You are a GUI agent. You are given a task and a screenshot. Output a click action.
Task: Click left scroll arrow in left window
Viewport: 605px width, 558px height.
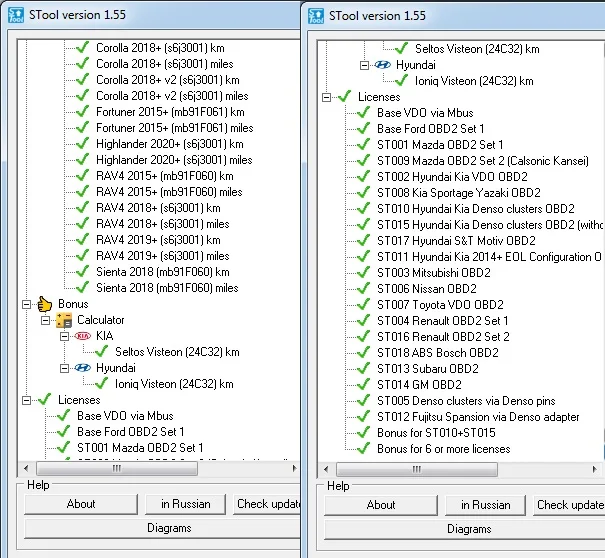pos(26,468)
